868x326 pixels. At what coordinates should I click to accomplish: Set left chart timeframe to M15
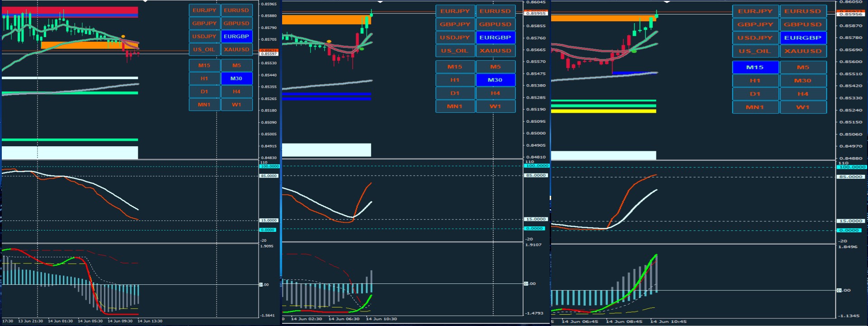[x=204, y=66]
